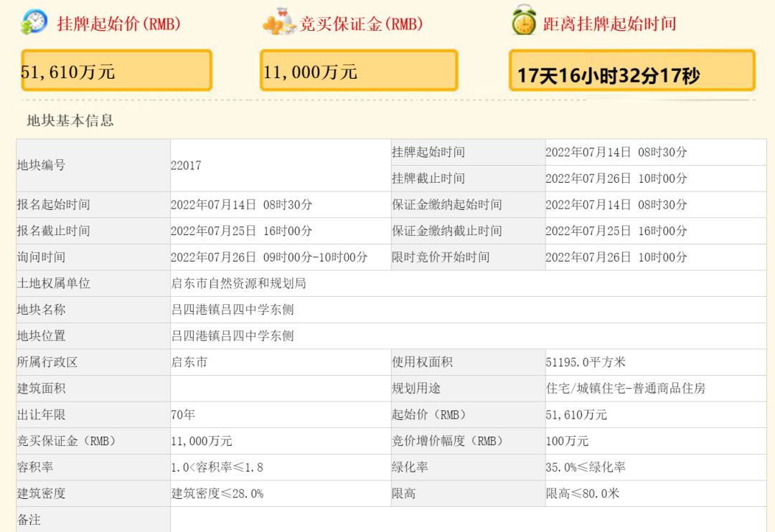Click the 竞买保证金(RMB) heading
This screenshot has width=775, height=532.
(x=361, y=24)
